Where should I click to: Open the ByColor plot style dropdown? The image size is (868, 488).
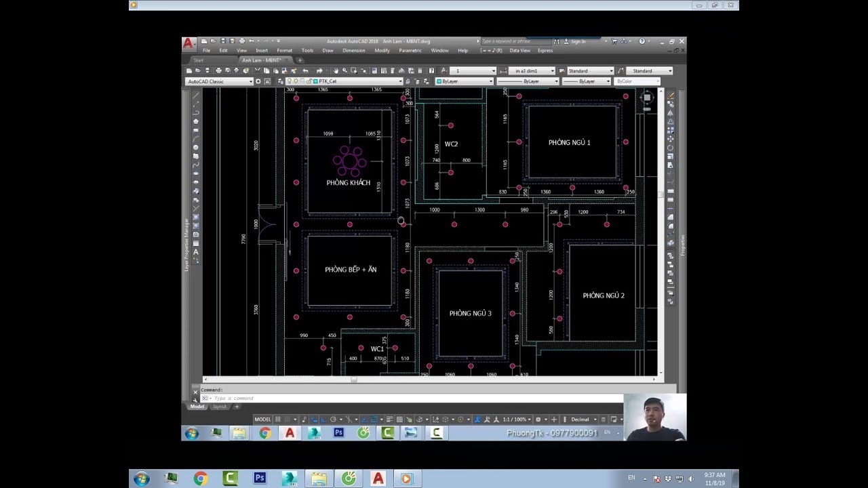click(637, 81)
